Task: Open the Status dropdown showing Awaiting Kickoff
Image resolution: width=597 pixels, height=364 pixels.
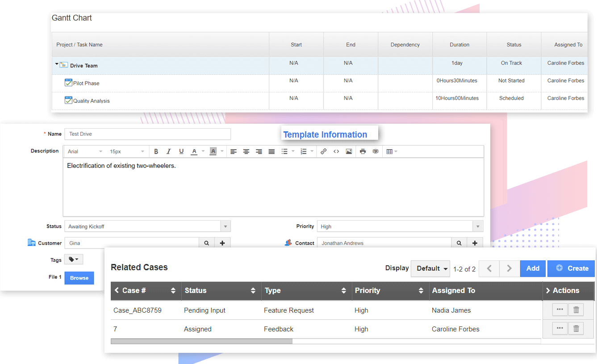Action: tap(226, 226)
